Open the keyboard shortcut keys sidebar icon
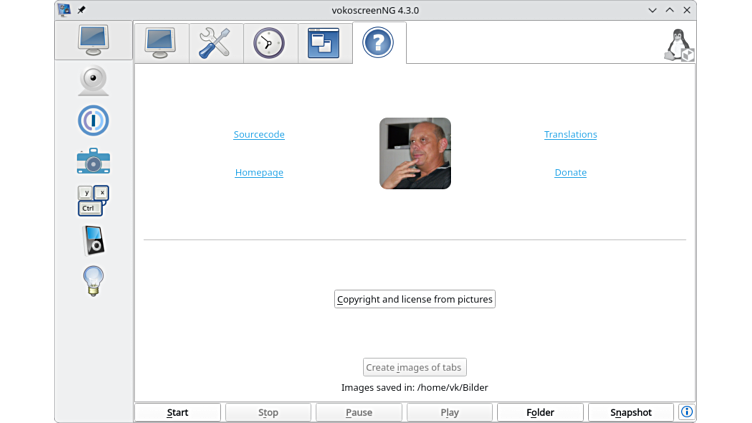 (x=93, y=201)
